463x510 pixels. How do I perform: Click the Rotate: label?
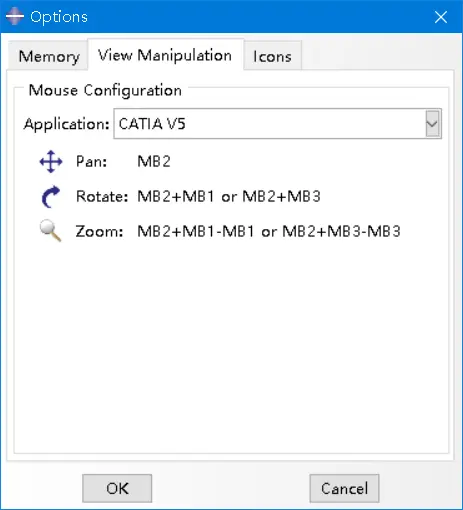click(102, 196)
